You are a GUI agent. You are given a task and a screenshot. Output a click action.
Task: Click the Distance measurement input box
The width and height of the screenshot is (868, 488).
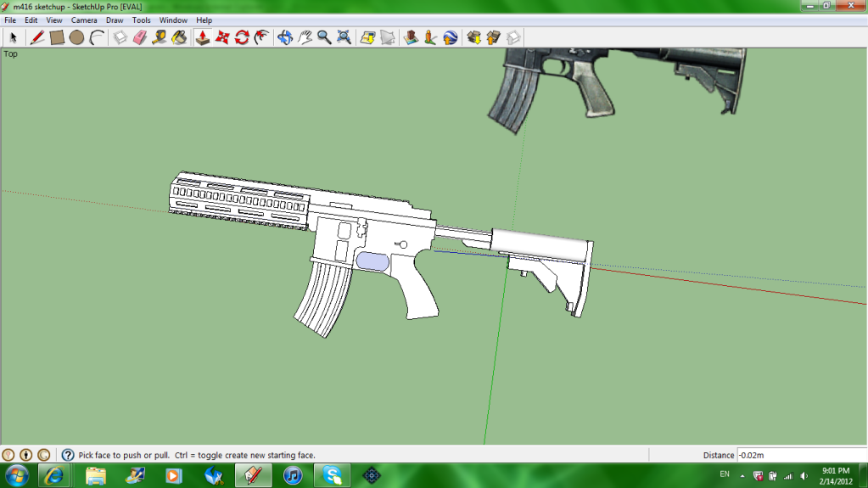(801, 455)
